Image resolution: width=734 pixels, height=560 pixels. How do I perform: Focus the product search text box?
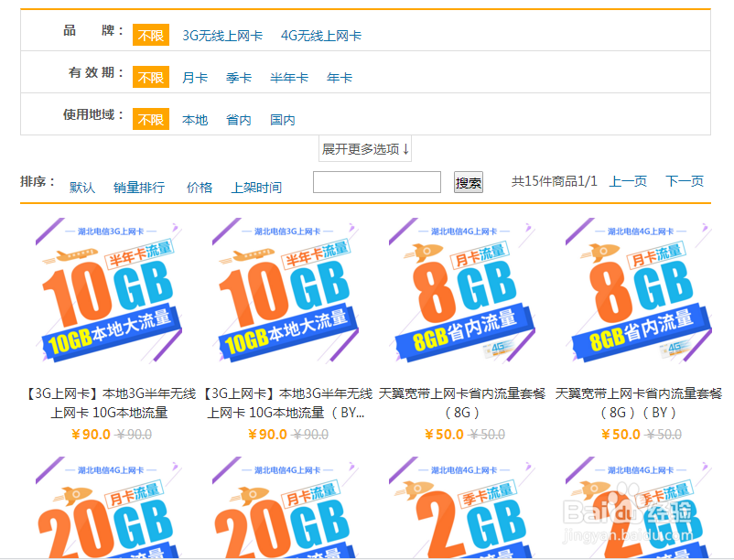377,182
